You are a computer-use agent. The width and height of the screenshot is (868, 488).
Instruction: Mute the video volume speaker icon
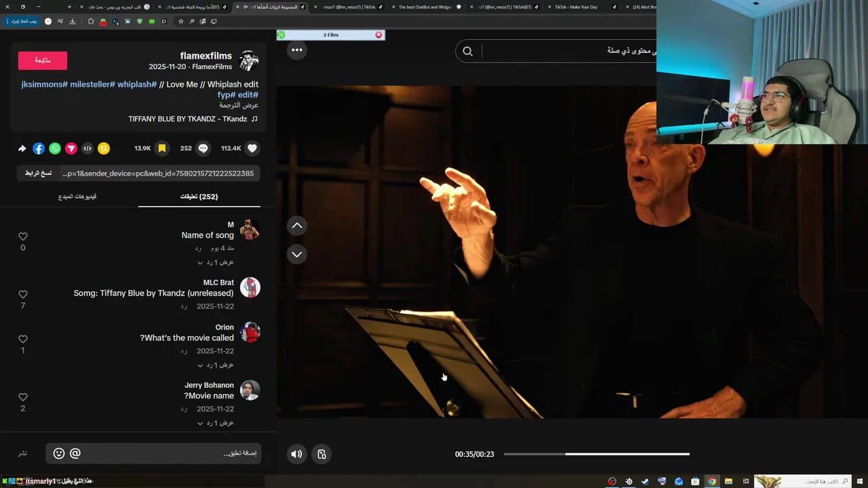tap(296, 454)
